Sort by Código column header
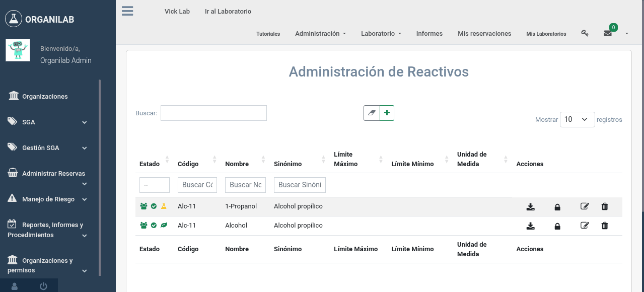The image size is (644, 292). pyautogui.click(x=197, y=160)
